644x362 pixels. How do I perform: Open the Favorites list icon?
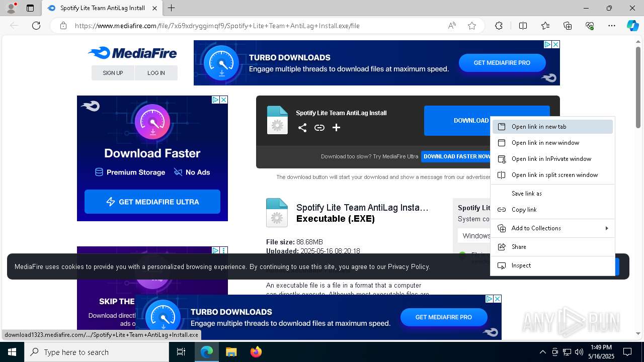(545, 26)
